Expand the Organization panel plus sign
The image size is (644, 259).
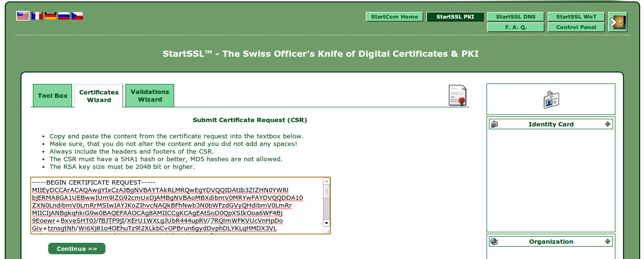pyautogui.click(x=607, y=241)
